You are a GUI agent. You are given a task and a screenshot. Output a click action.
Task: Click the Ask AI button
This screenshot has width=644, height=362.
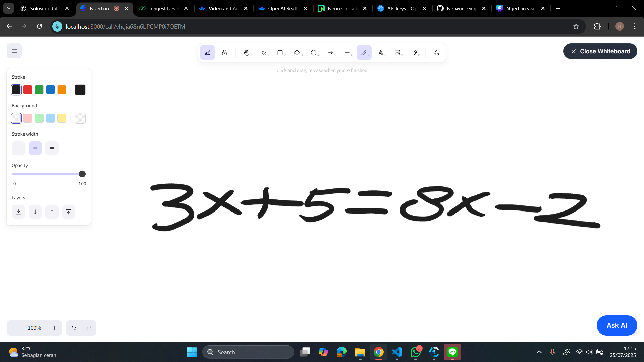(616, 325)
